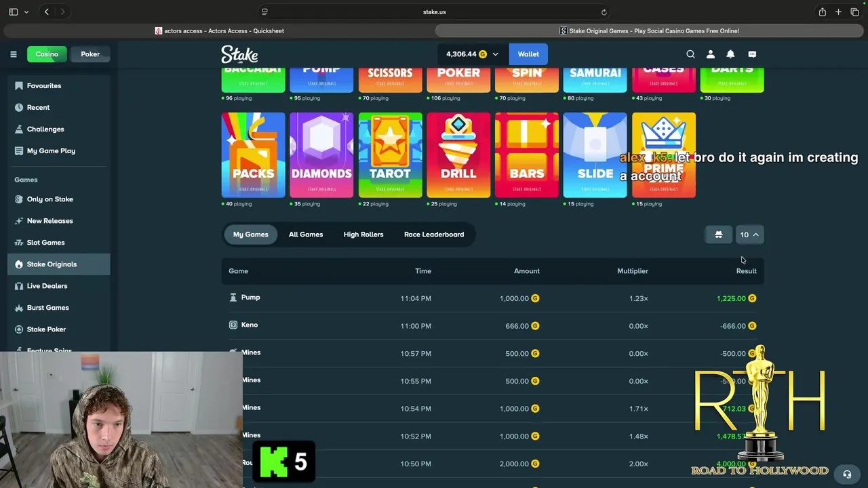Open the chat bubble icon

pos(752,54)
